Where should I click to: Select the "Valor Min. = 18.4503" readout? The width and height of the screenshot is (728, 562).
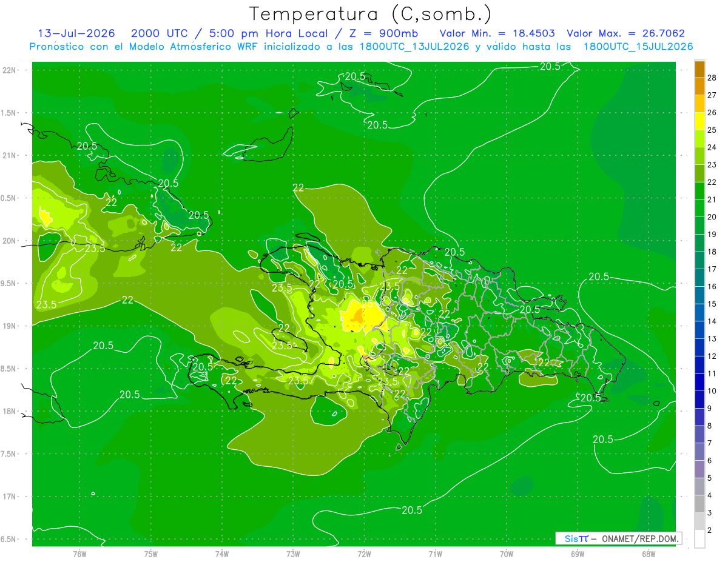click(497, 34)
